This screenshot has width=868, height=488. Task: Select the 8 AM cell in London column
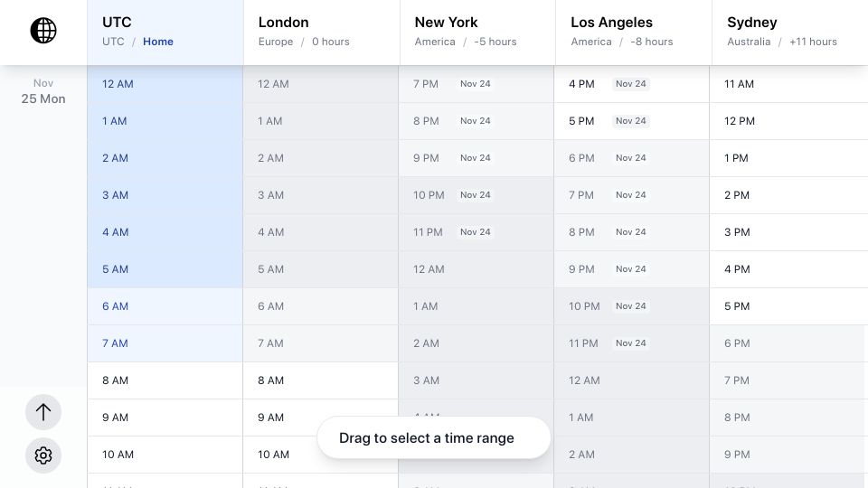pos(320,380)
